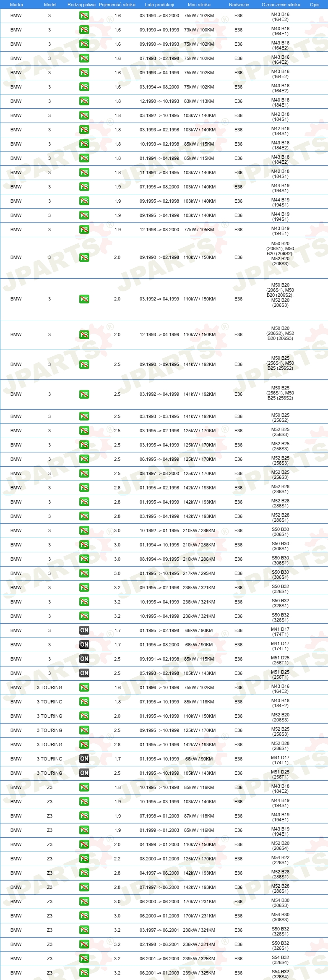Image resolution: width=328 pixels, height=980 pixels.
Task: Click the Marka column header
Action: coord(16,5)
